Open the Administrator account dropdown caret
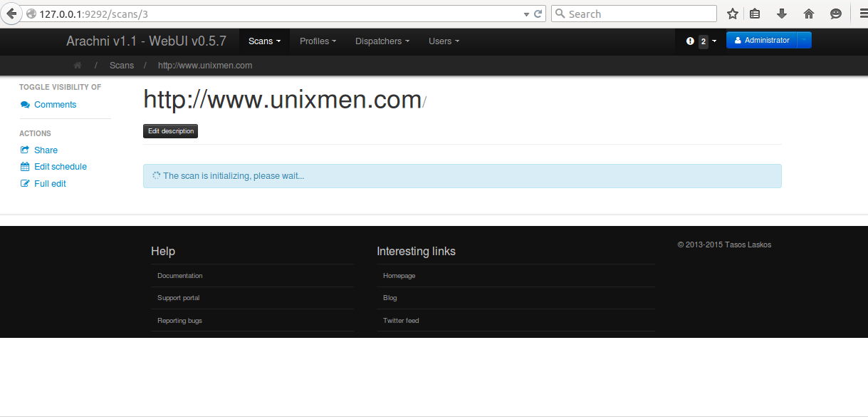868x417 pixels. 804,41
